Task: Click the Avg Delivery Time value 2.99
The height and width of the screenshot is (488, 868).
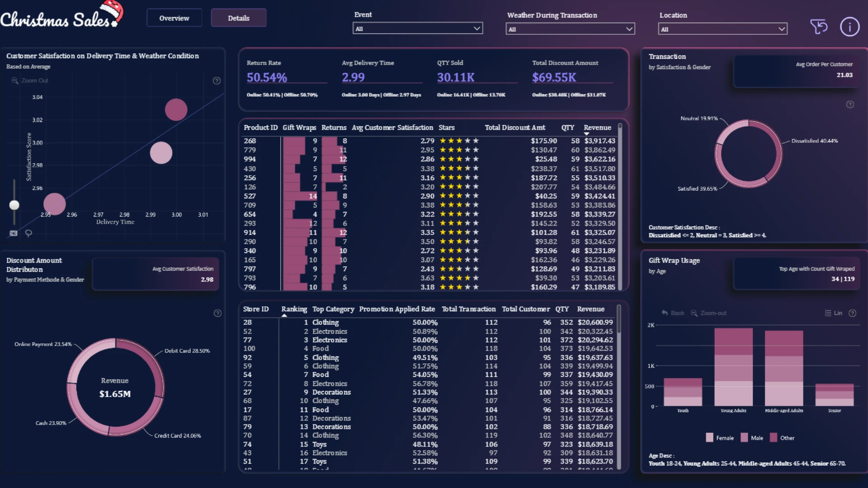Action: point(353,78)
